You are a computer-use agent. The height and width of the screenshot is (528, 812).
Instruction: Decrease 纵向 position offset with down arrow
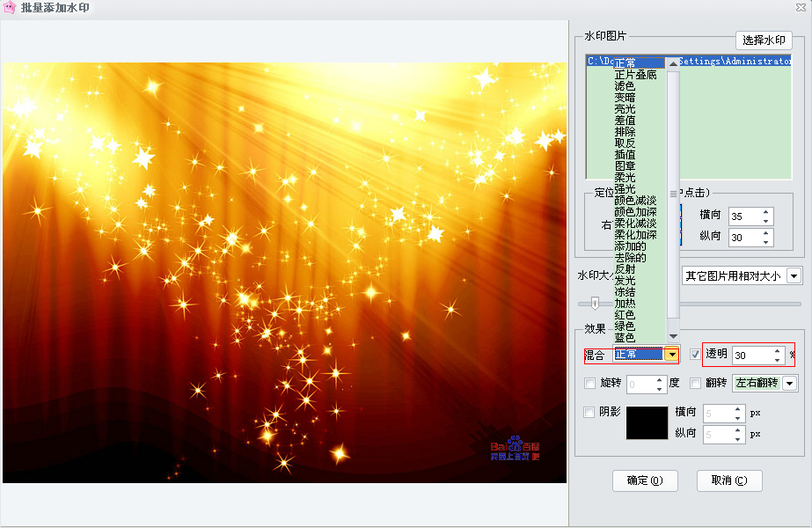[x=766, y=242]
